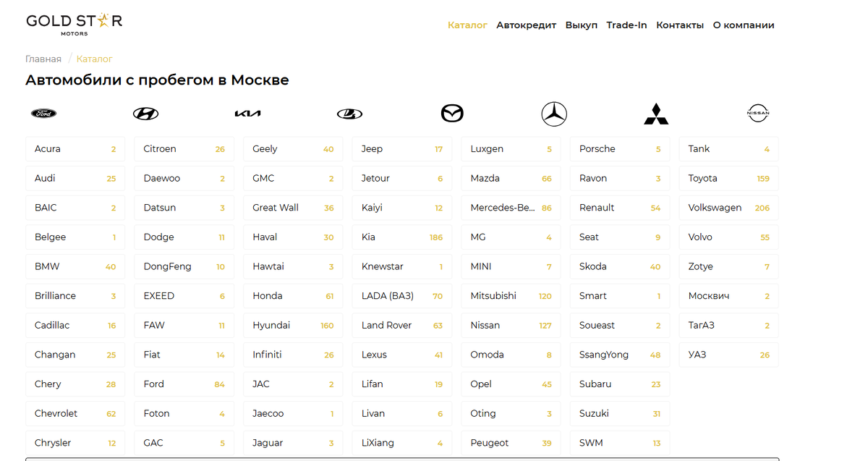
Task: Choose the Citroen brand button
Action: point(184,149)
